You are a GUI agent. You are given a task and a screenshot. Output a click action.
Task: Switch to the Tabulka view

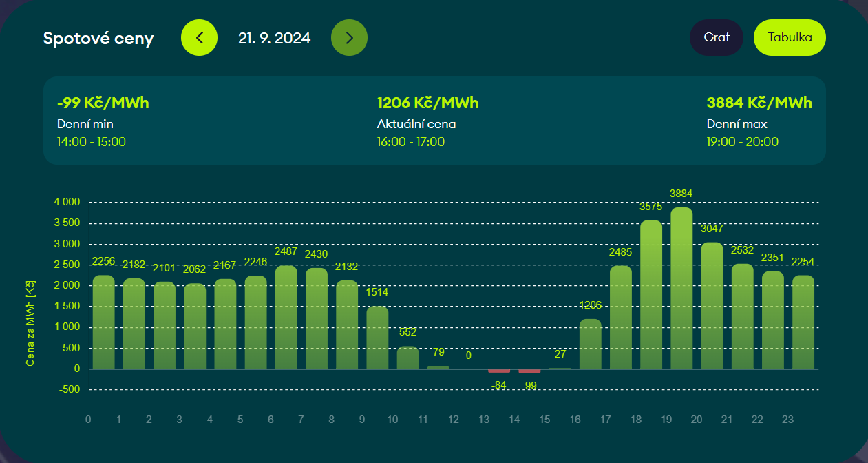[790, 37]
